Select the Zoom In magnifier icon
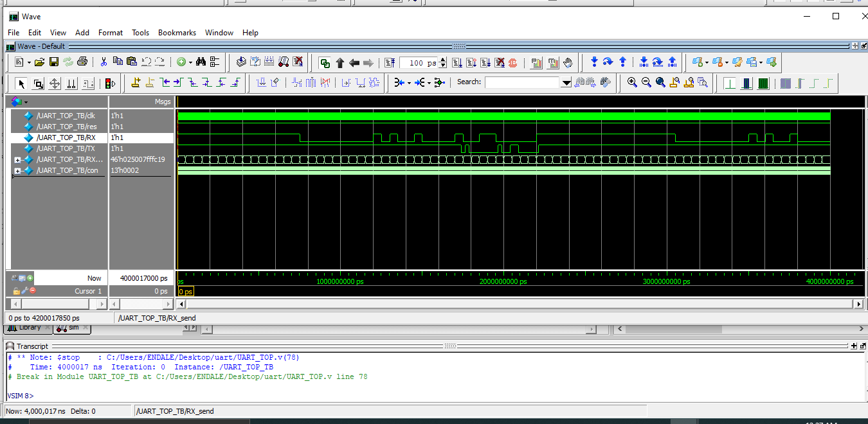The height and width of the screenshot is (424, 868). point(631,83)
